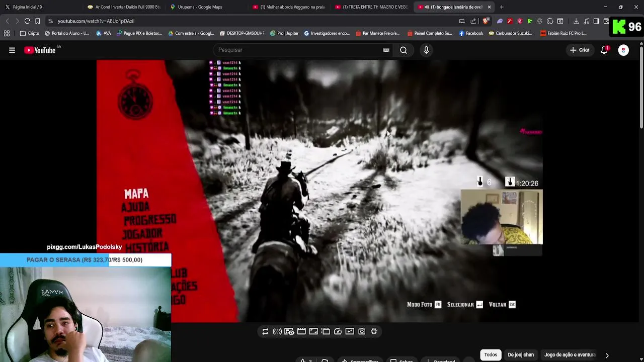Click the share page icon in address bar

pos(473,21)
